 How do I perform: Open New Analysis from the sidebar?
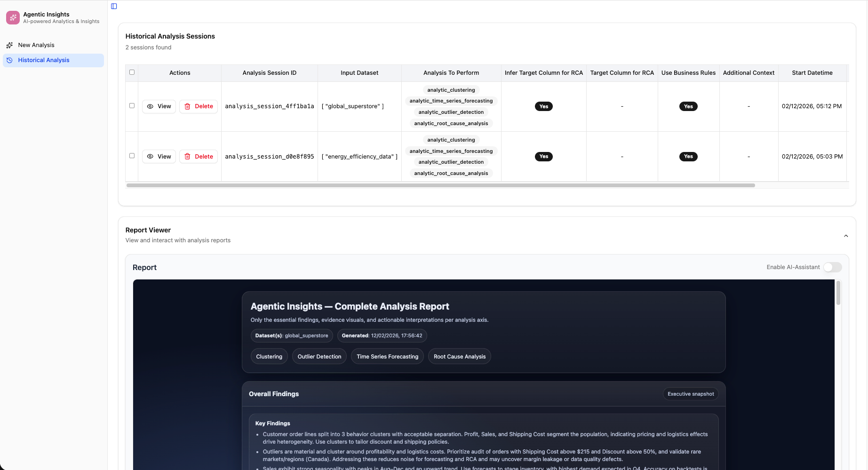36,45
